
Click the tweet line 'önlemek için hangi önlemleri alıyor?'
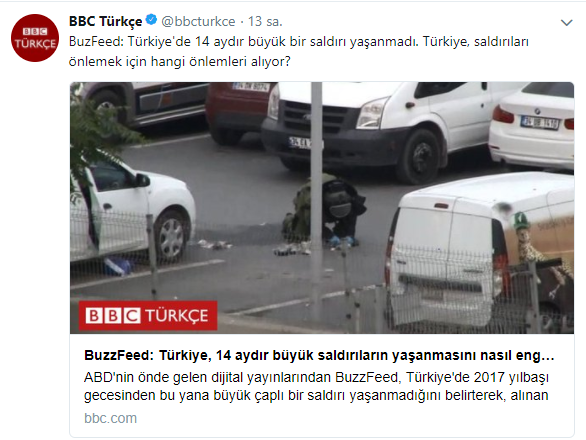pyautogui.click(x=179, y=61)
